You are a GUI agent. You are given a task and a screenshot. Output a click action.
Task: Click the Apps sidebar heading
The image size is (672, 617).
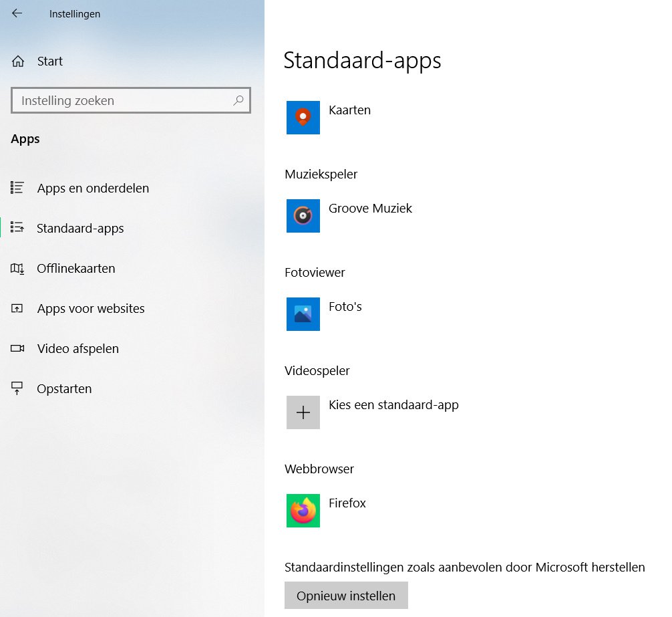tap(25, 139)
